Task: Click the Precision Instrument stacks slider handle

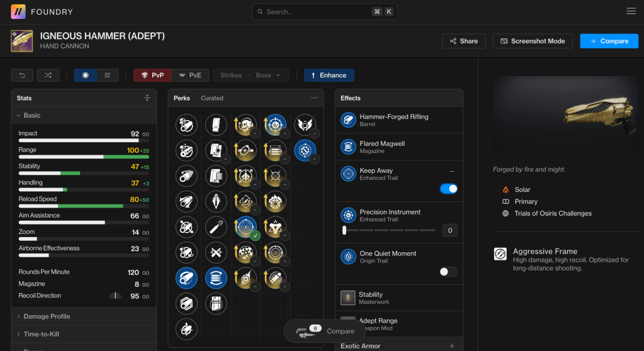Action: point(344,230)
